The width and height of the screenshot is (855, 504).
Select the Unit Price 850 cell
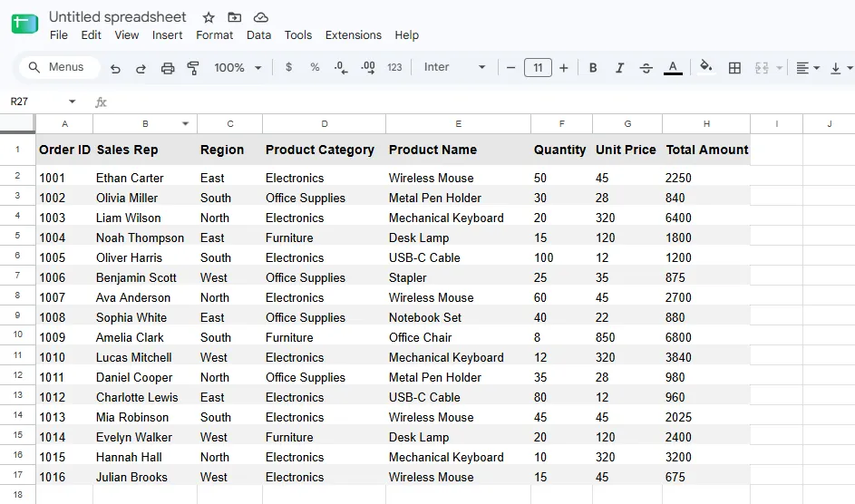tap(627, 337)
